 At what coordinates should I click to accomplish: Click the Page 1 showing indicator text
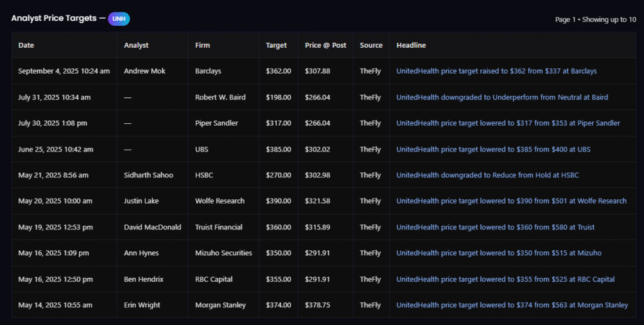[595, 19]
